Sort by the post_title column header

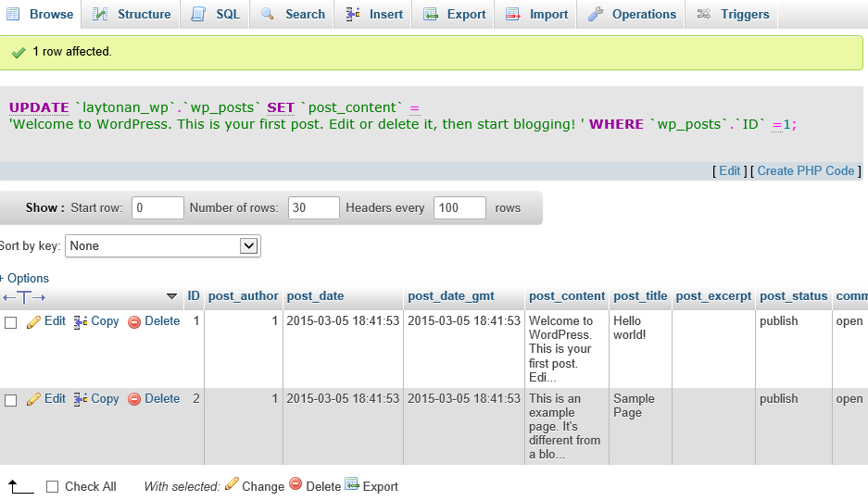point(640,296)
